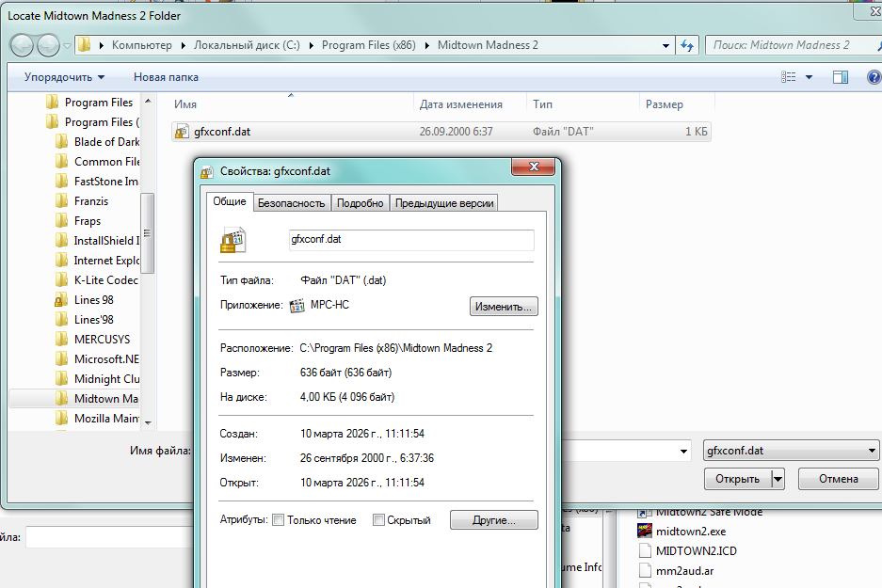Select the FastStone Im folder in tree
This screenshot has height=588, width=882.
[106, 181]
